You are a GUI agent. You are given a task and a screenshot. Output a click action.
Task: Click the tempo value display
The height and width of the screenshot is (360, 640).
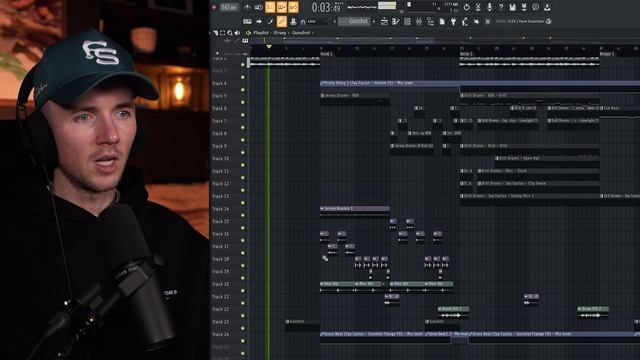tap(229, 7)
